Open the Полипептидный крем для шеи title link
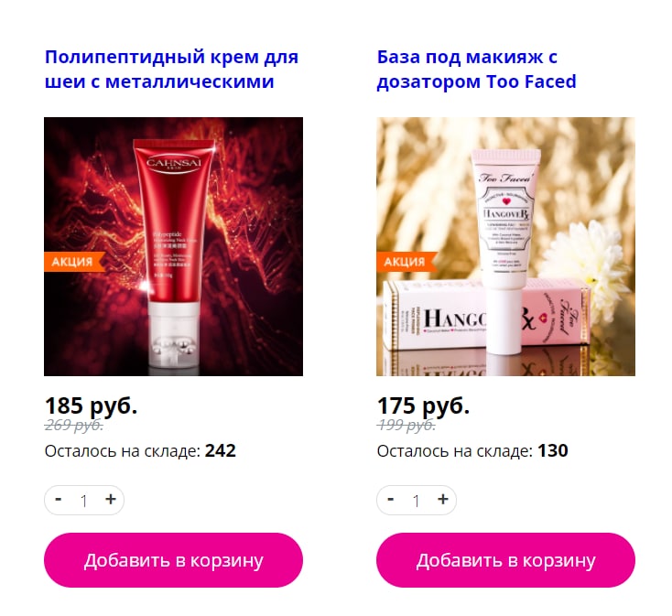 click(x=171, y=69)
